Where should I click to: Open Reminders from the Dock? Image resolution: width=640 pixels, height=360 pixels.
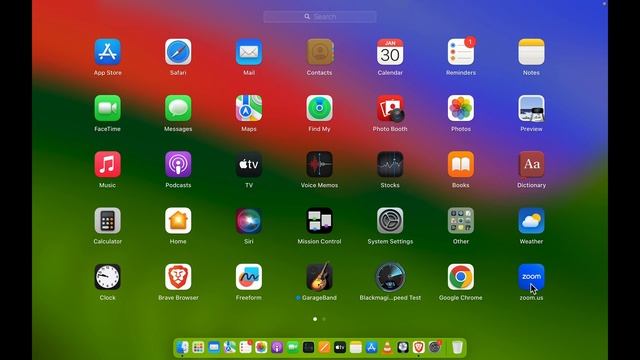tap(246, 347)
